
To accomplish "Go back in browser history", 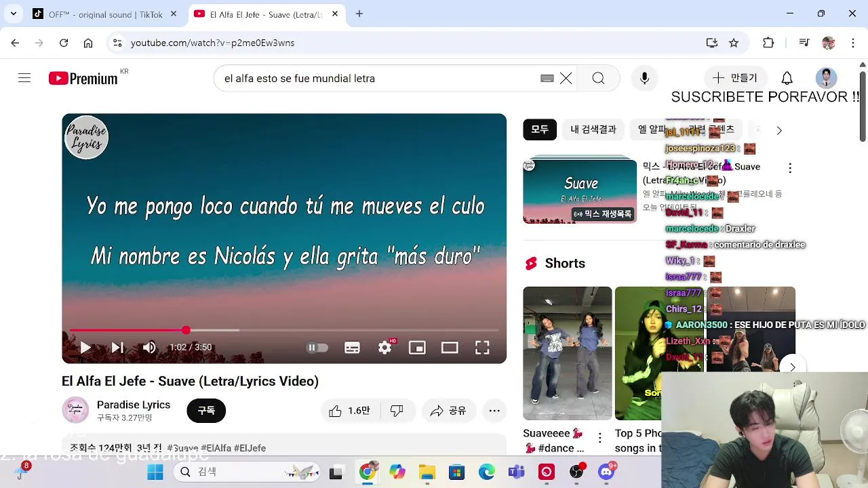I will [x=15, y=43].
